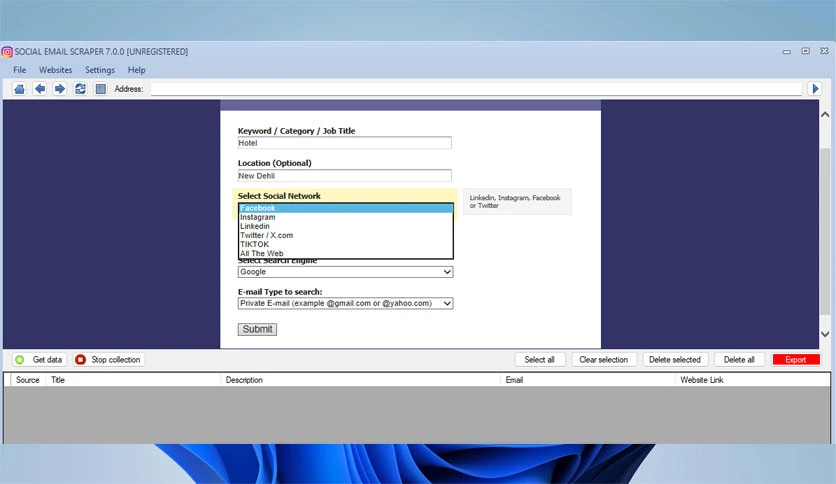Click the stop loading square icon
Viewport: 836px width, 484px height.
click(x=100, y=88)
